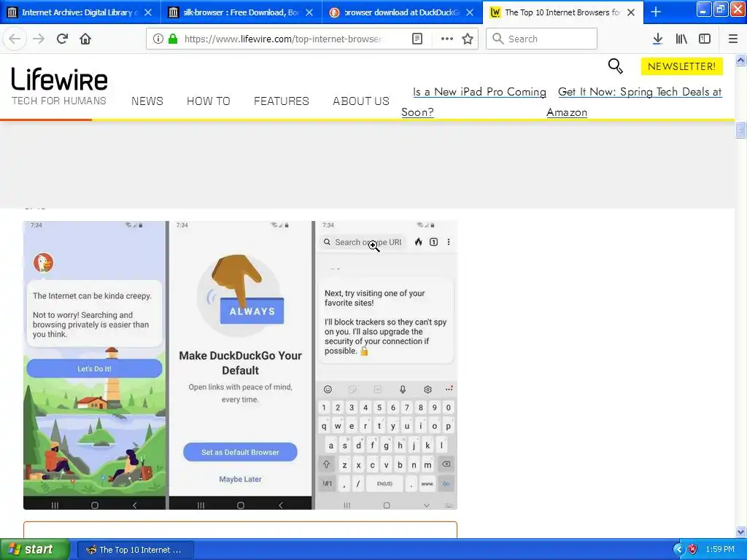Toggle the sidebar view icon
This screenshot has width=747, height=560.
point(705,39)
